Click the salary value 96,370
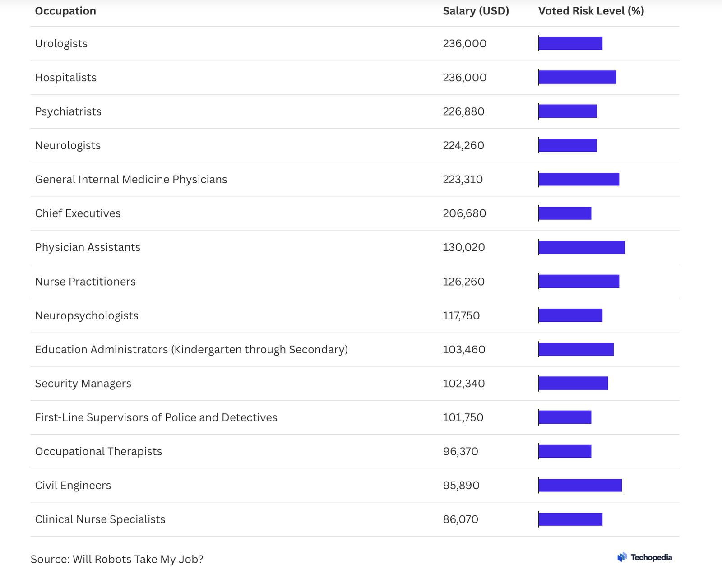 point(460,451)
